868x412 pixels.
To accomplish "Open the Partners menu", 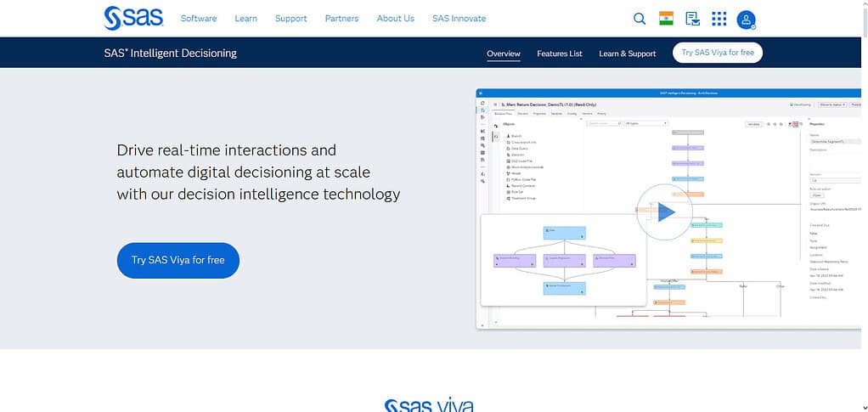I will tap(341, 19).
